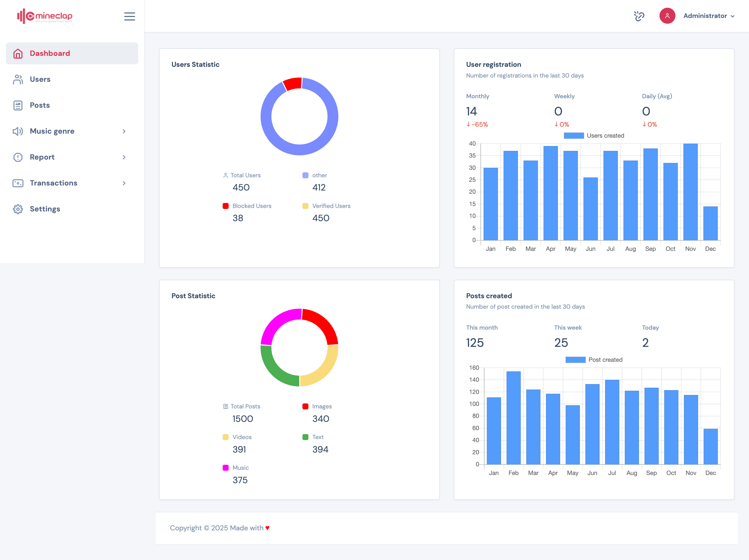749x560 pixels.
Task: Open the Dashboard menu item
Action: (x=72, y=54)
